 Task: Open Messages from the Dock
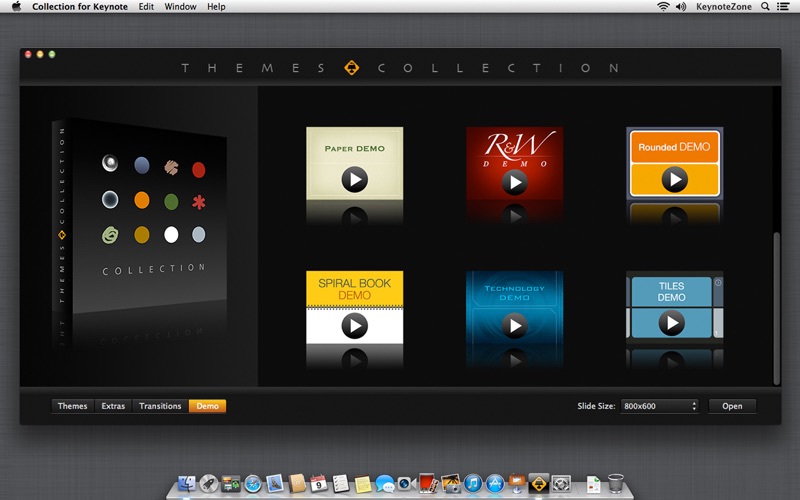[x=385, y=483]
